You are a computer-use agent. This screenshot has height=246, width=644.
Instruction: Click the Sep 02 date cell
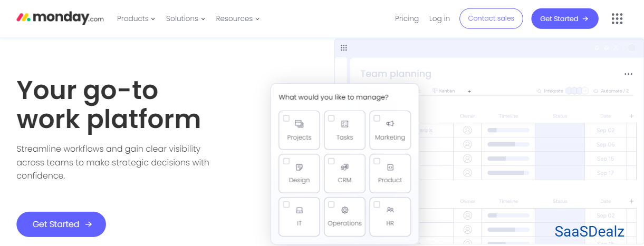coord(605,130)
